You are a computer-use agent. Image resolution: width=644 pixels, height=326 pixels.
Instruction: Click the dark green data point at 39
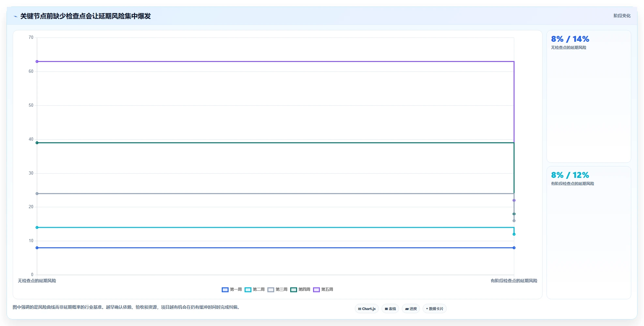(37, 143)
